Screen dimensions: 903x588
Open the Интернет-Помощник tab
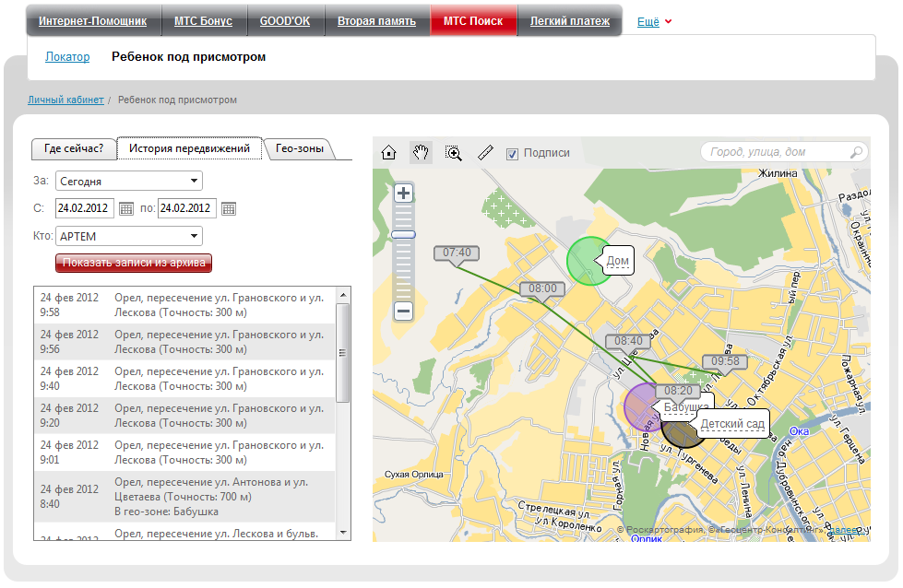pyautogui.click(x=93, y=21)
